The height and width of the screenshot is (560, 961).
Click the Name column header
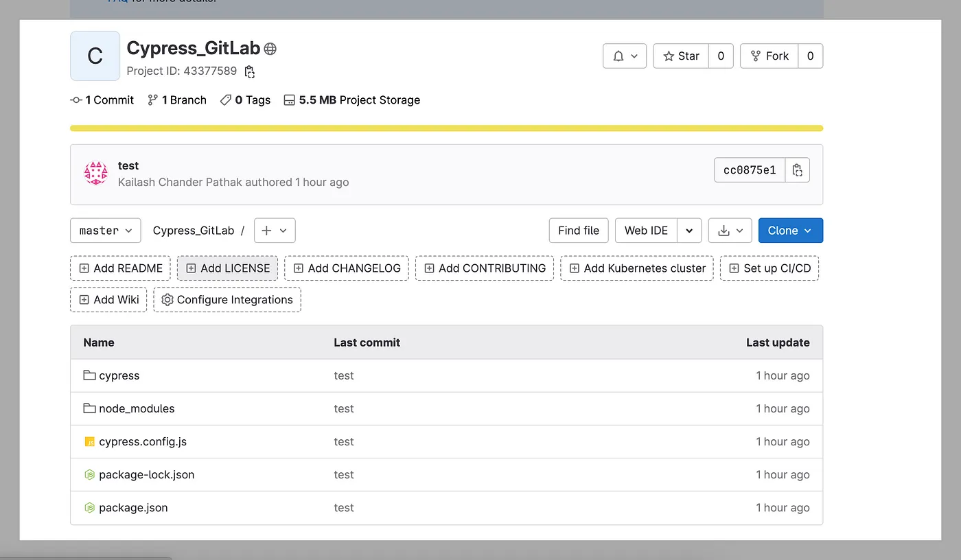pos(99,342)
